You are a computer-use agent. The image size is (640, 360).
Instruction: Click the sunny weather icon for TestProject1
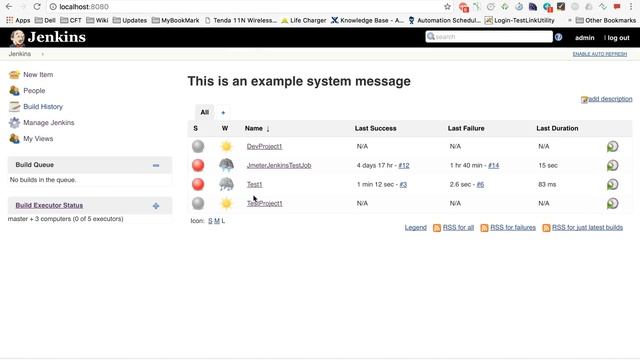point(226,203)
